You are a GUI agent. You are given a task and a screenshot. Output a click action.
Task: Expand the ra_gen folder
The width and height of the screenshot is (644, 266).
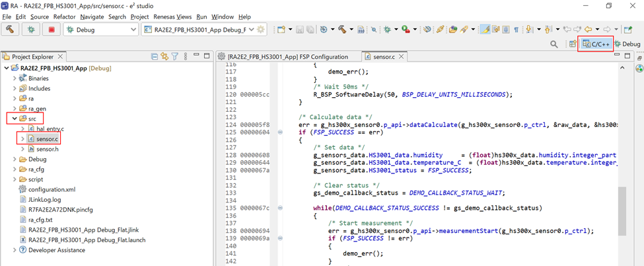[14, 109]
